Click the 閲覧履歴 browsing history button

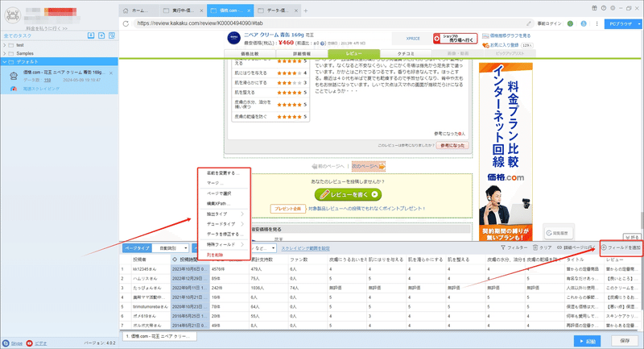(x=558, y=233)
